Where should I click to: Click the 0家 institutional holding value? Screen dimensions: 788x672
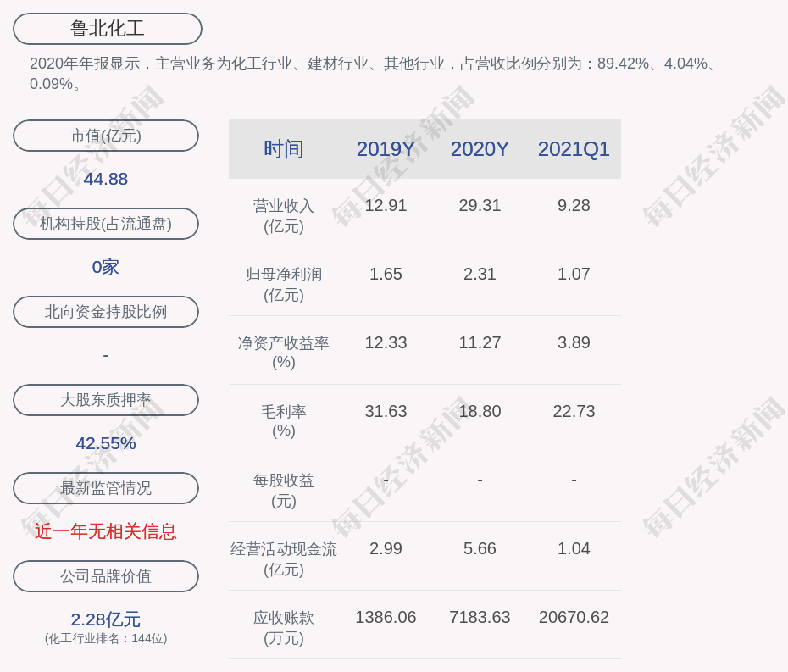(106, 267)
